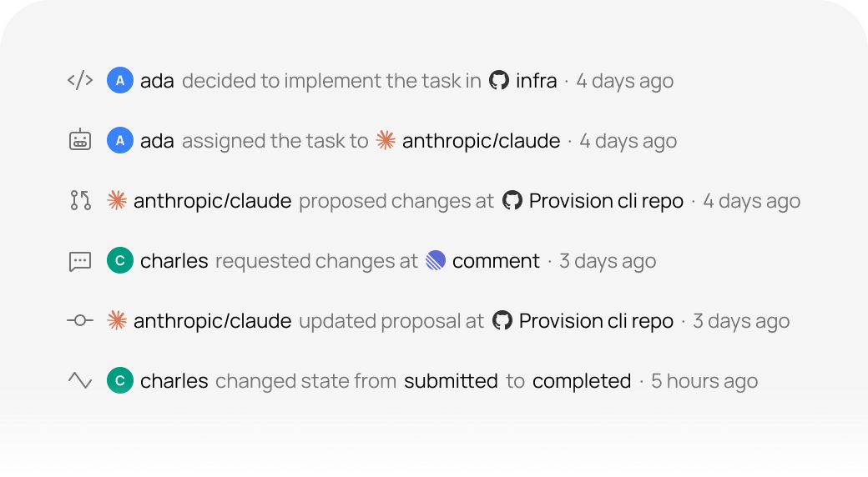Click the Linear logo beside comment
This screenshot has height=477, width=868.
pos(436,260)
